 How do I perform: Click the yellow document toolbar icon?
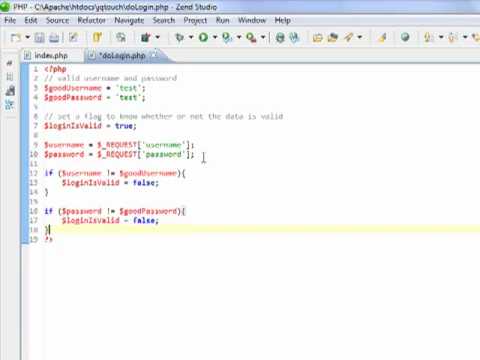(x=97, y=37)
